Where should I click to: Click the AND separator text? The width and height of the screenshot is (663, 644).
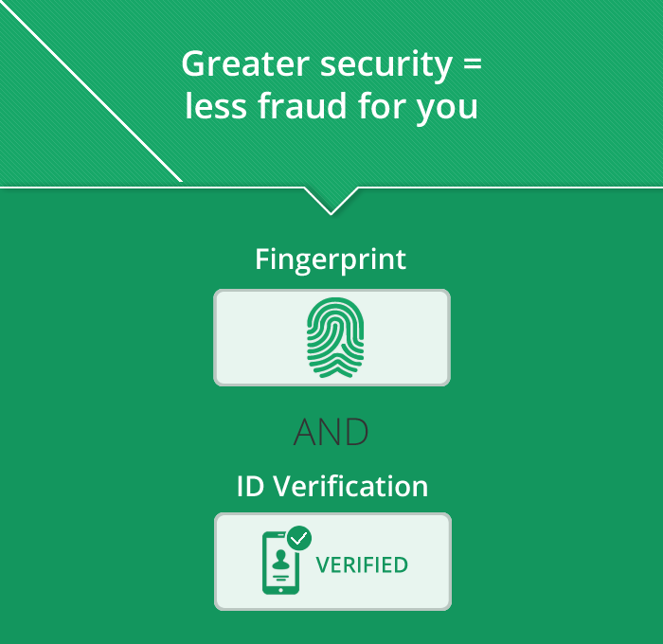pos(331,432)
